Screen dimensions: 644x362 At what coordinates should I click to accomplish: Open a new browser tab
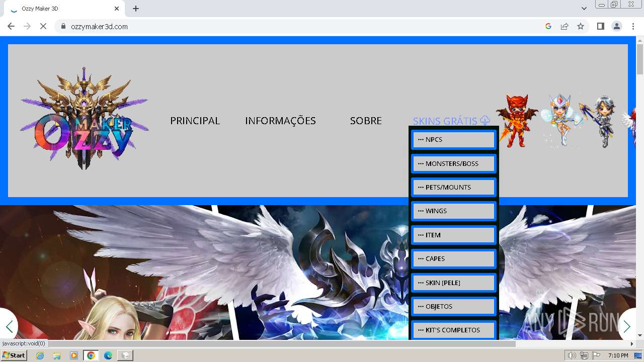(136, 9)
